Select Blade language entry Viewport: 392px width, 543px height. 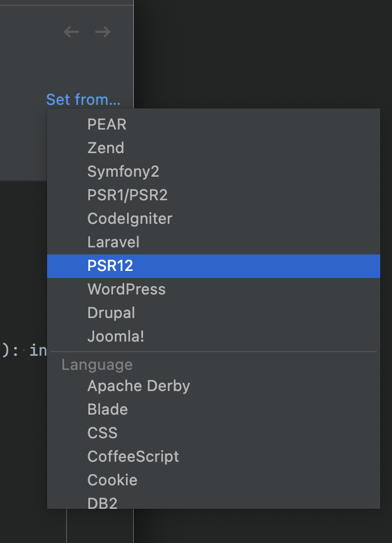click(x=108, y=409)
